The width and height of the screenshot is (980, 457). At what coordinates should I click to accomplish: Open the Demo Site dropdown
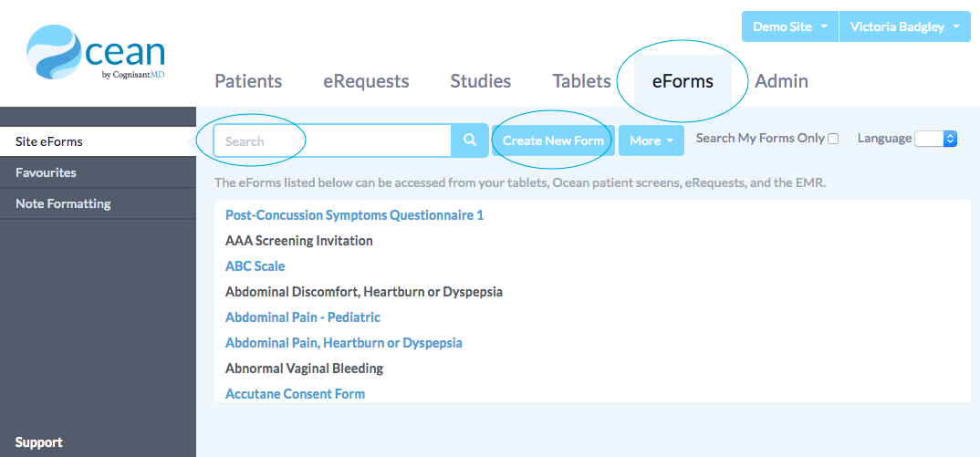pyautogui.click(x=789, y=26)
